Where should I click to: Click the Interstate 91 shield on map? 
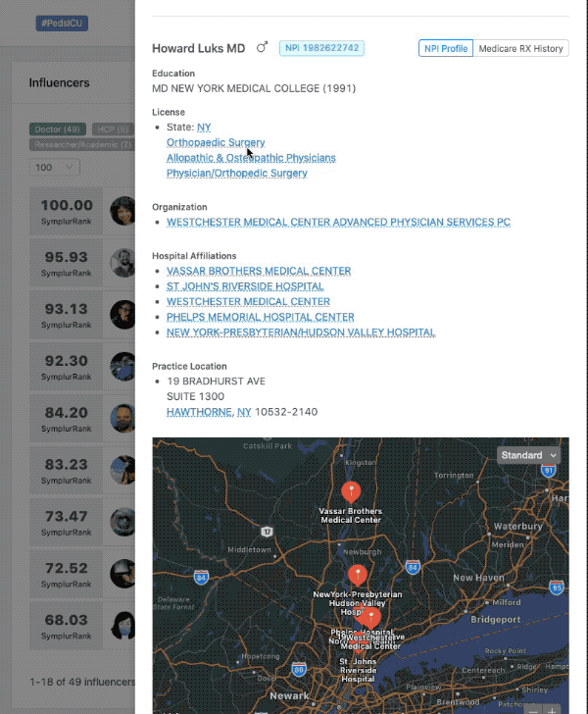[549, 471]
